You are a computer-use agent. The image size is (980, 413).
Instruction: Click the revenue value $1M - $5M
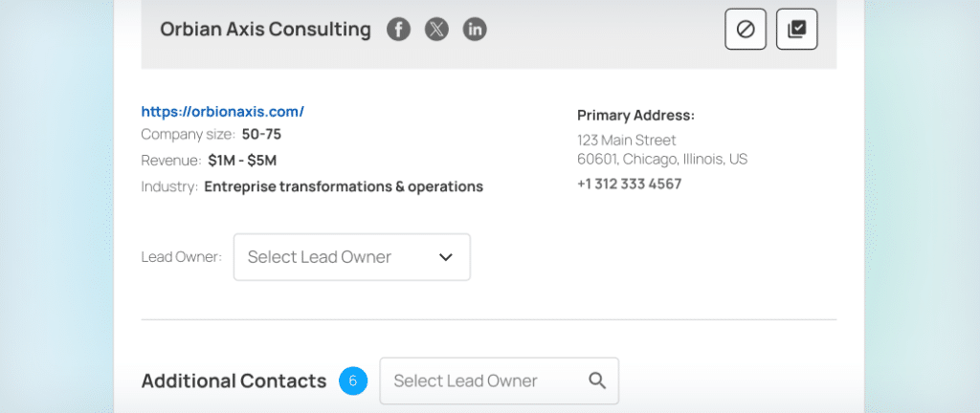tap(242, 161)
